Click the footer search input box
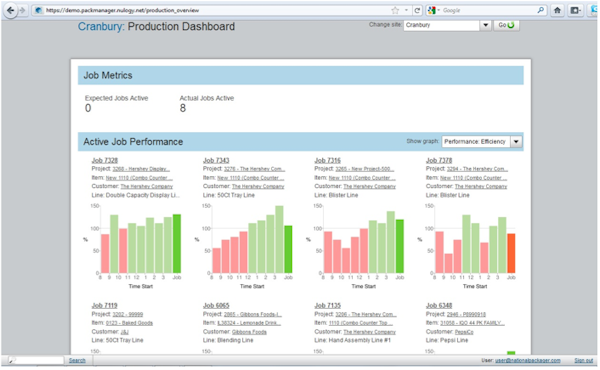Screen dimensions: 600x370 point(36,360)
